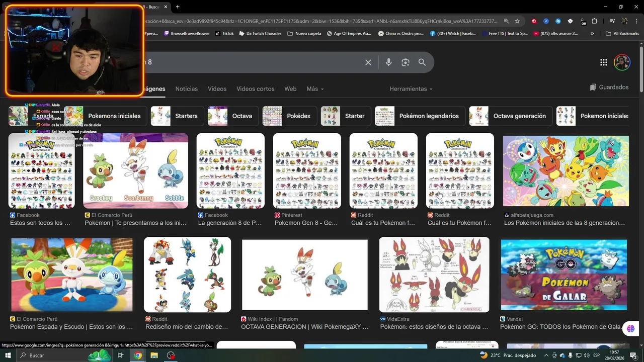Viewport: 644px width, 362px height.
Task: Open 'OCTAVA GENERACION | Wiki PokemegaXY' link
Action: click(x=304, y=327)
